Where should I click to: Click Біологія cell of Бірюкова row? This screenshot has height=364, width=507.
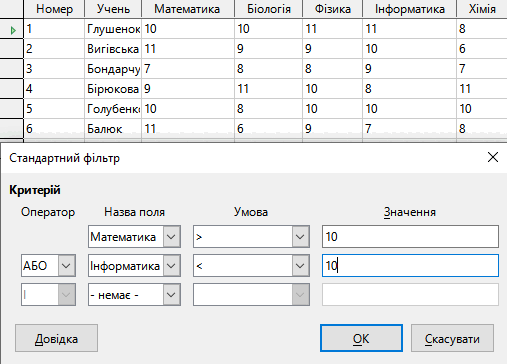(269, 89)
